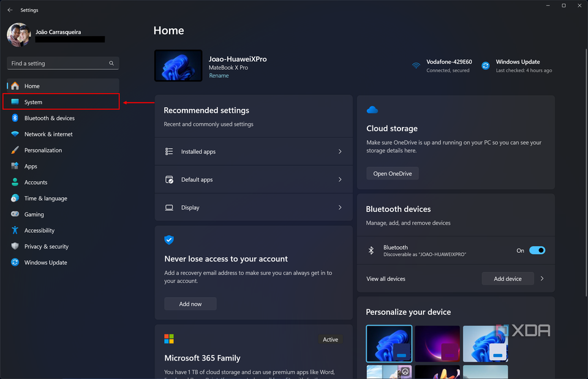The height and width of the screenshot is (379, 588).
Task: Click Windows Update status in header
Action: 517,66
